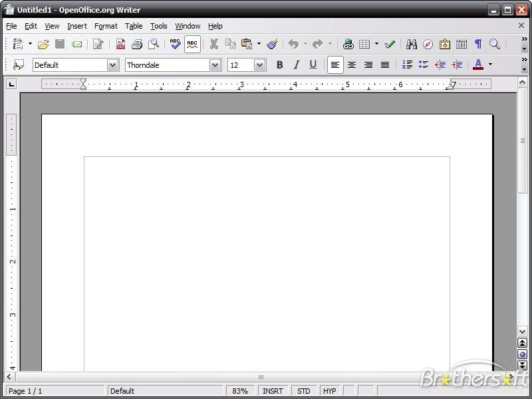Open the Styles and Formatting icon
The image size is (532, 399).
pos(19,65)
